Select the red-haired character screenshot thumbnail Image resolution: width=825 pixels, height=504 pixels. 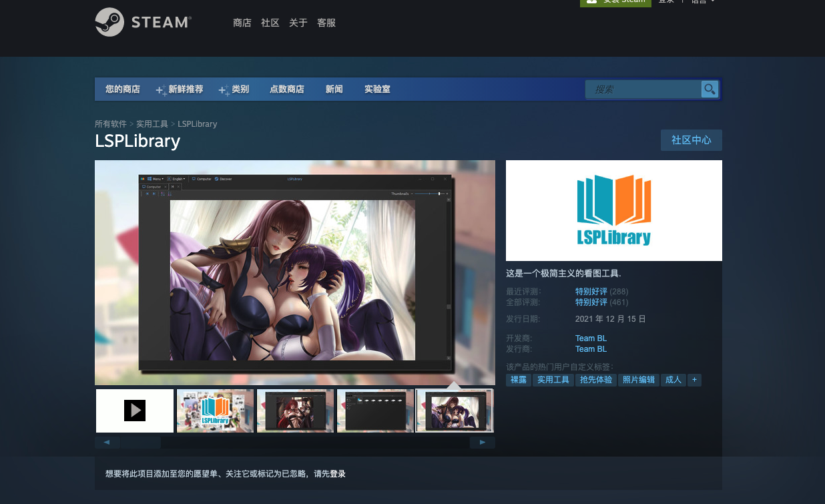point(295,411)
